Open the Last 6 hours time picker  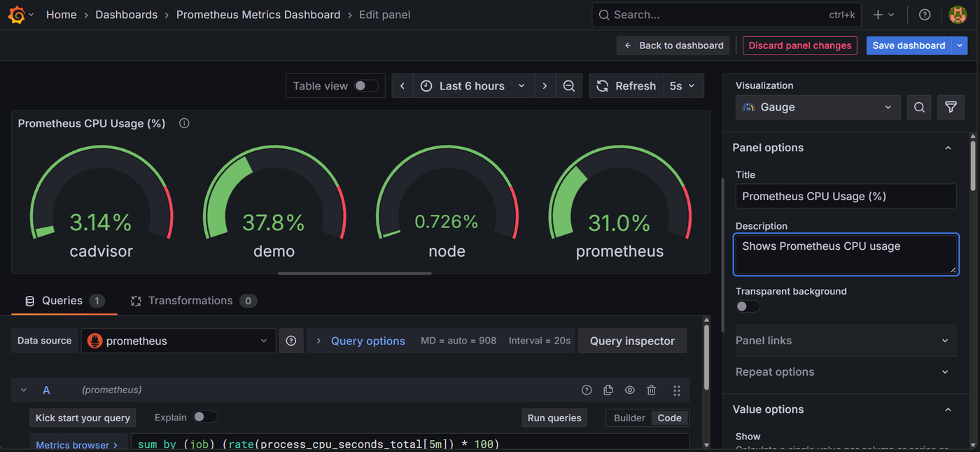click(x=472, y=86)
